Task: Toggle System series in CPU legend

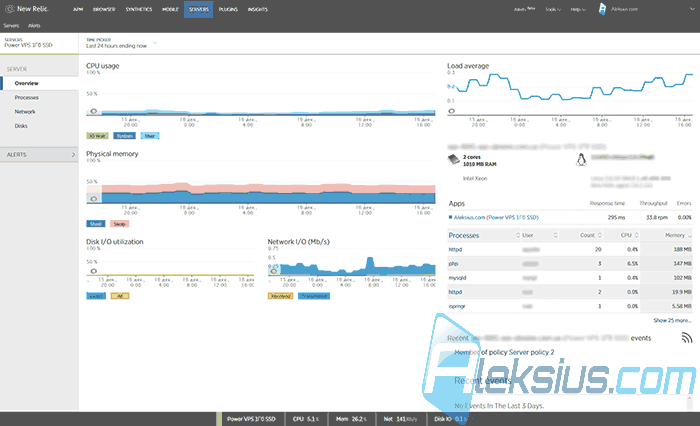Action: [125, 136]
